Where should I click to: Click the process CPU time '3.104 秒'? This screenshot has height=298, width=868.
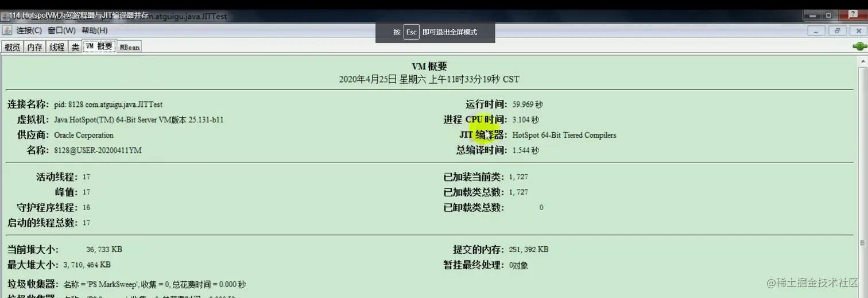click(525, 120)
